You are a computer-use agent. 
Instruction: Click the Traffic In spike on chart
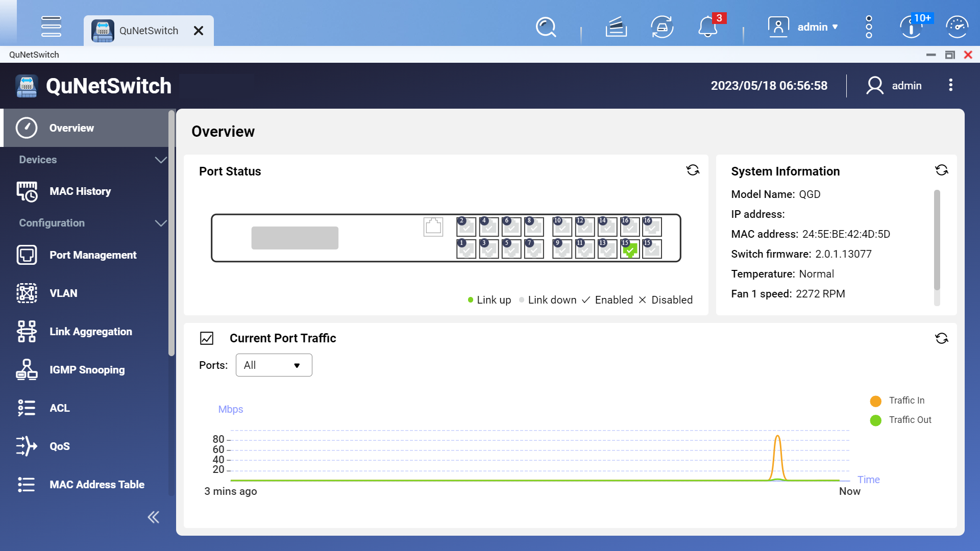[777, 457]
